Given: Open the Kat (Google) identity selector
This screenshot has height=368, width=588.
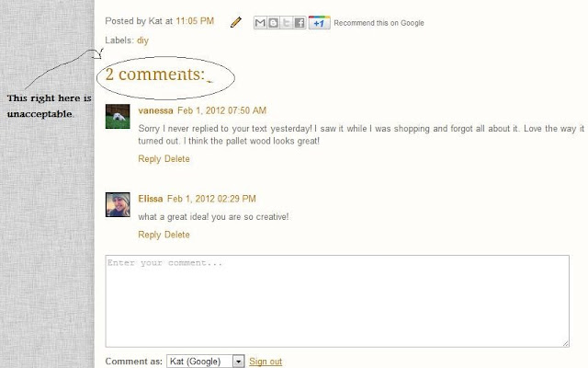Looking at the screenshot, I should pyautogui.click(x=206, y=362).
